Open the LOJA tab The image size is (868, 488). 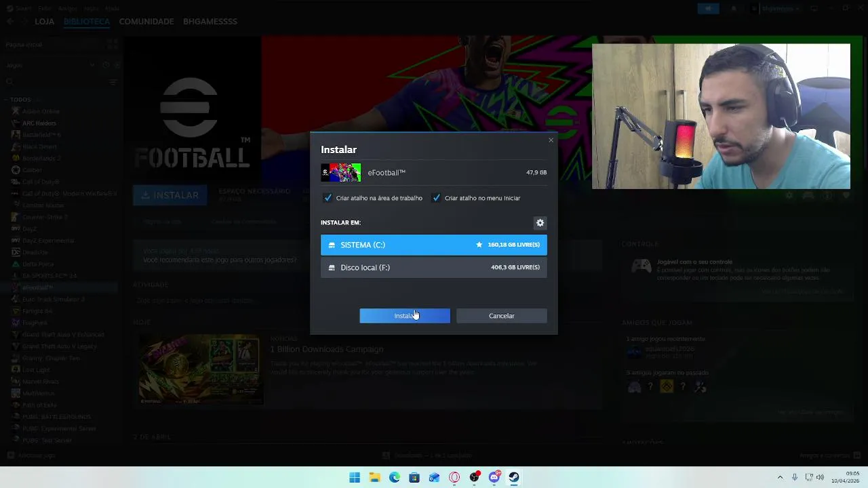[x=45, y=22]
